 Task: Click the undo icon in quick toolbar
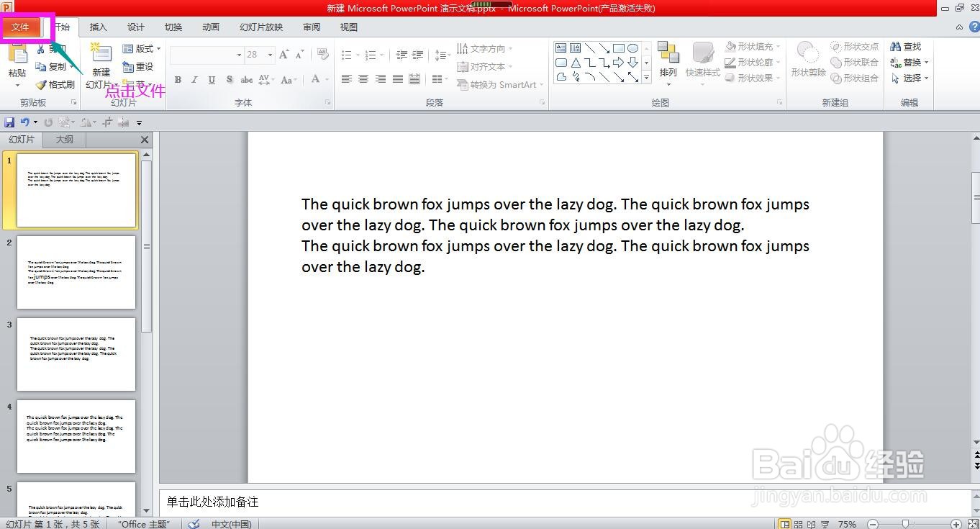[x=25, y=122]
